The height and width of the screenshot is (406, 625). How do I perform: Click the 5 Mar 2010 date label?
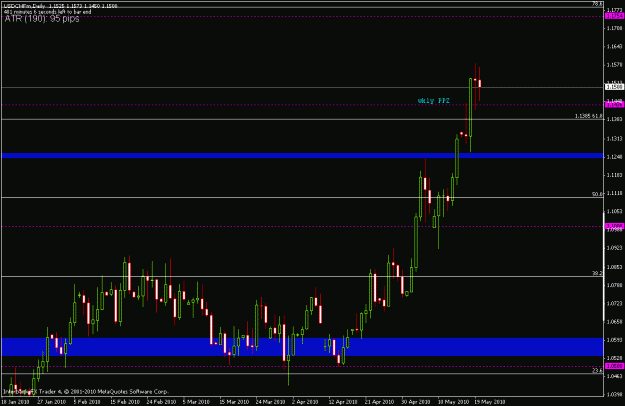[x=196, y=402]
